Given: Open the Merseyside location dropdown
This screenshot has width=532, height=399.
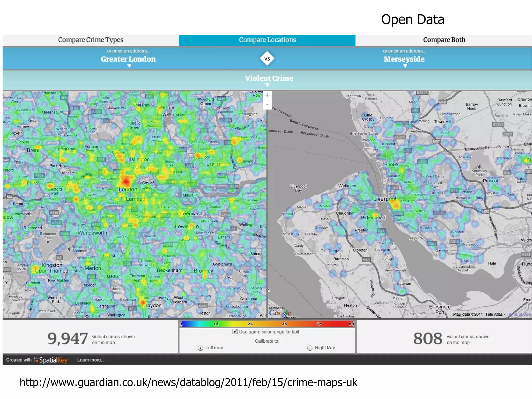Looking at the screenshot, I should [x=404, y=59].
